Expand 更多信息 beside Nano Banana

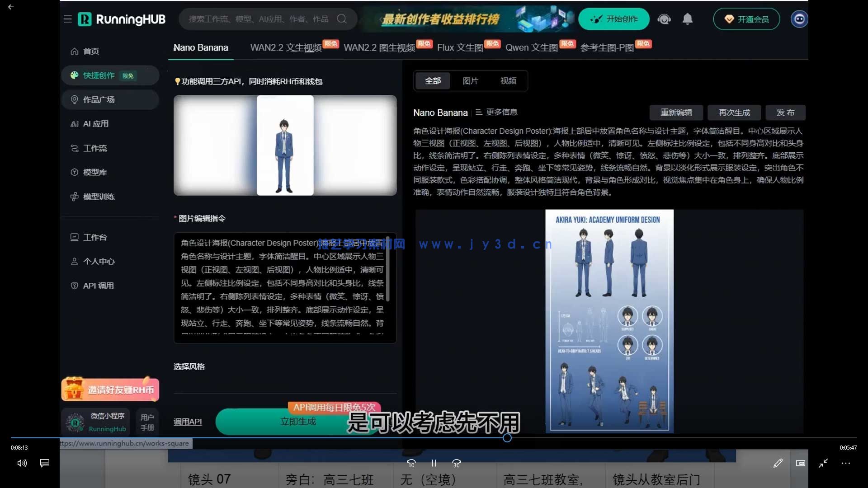pos(501,112)
